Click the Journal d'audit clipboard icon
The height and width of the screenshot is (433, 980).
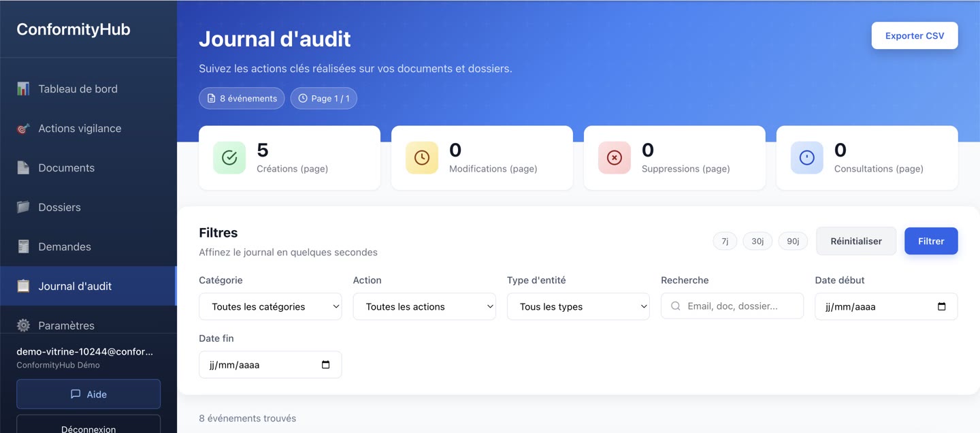tap(23, 286)
